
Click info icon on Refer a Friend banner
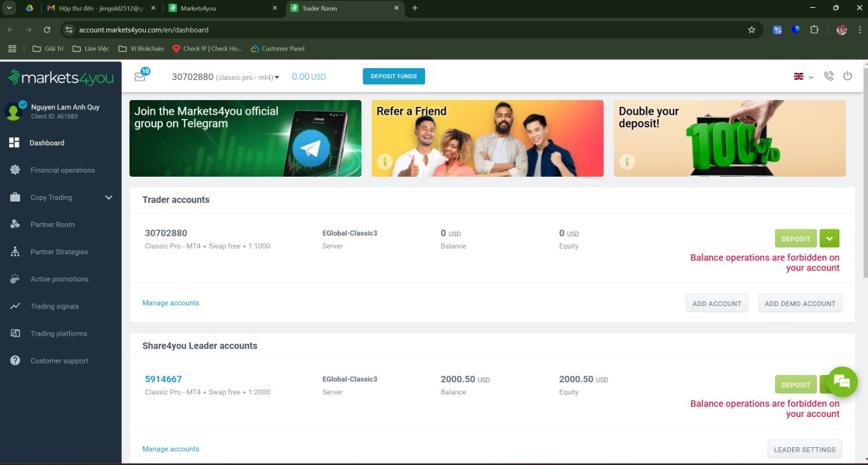point(385,161)
